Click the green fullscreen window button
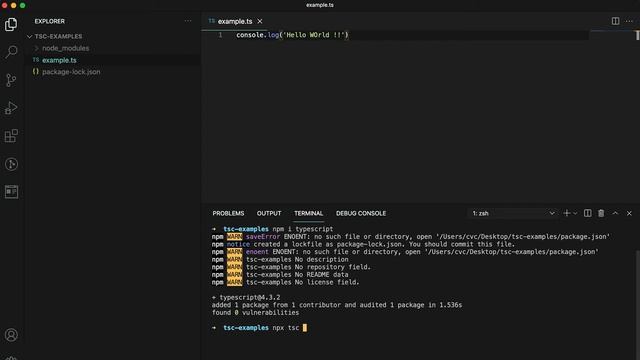 coord(22,5)
